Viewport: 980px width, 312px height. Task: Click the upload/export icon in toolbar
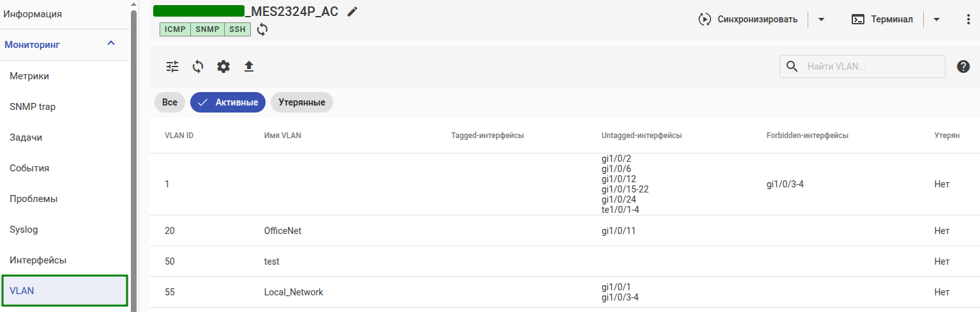[x=249, y=66]
